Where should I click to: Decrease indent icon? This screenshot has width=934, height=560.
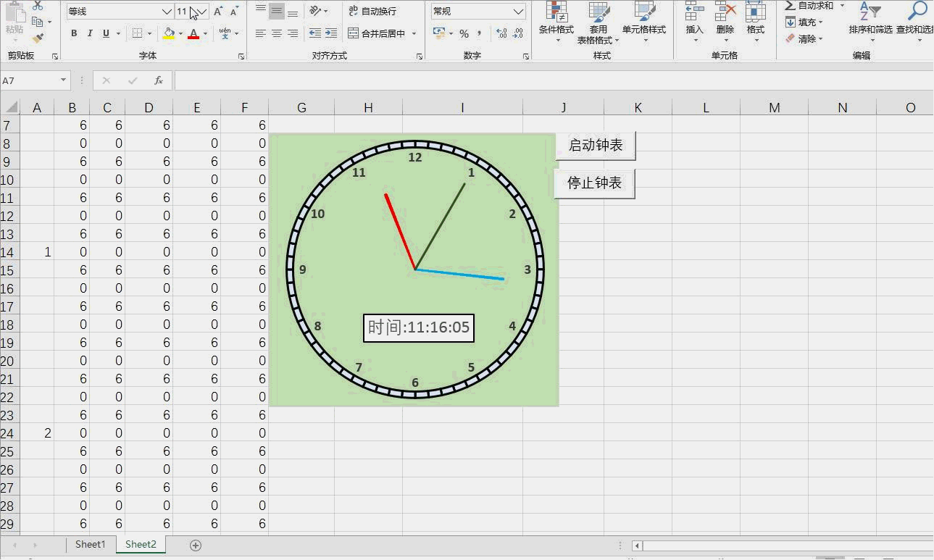(x=315, y=33)
